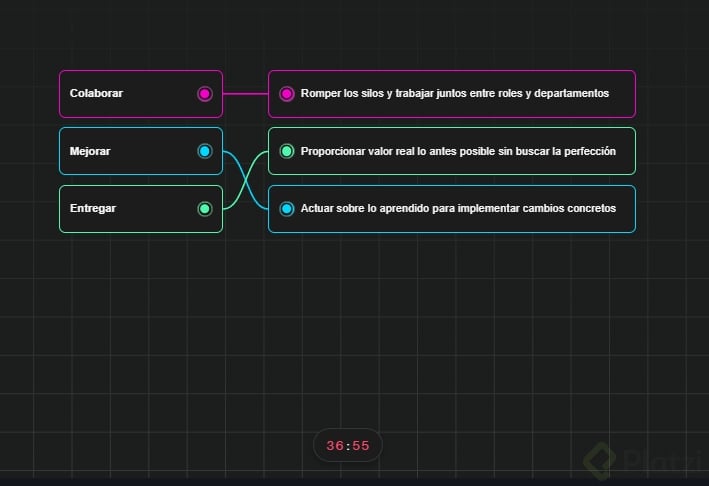The image size is (709, 486).
Task: Click the magenta dot beside Romper los silos
Action: [x=287, y=94]
